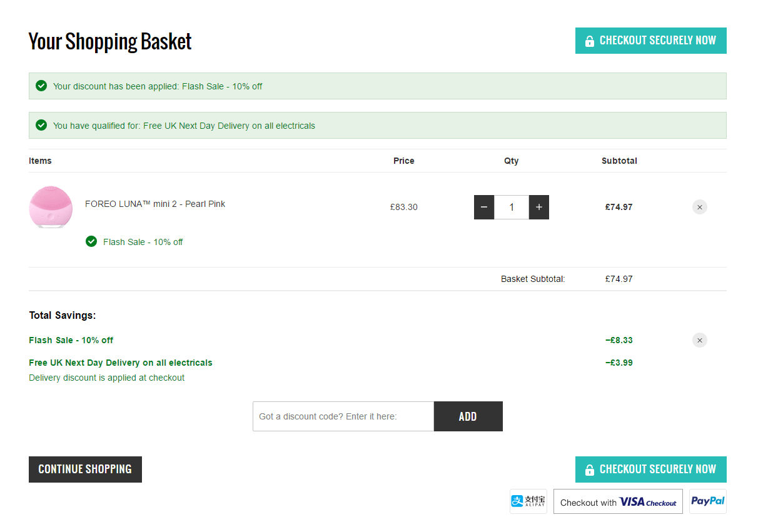Click the bottom Checkout Securely Now button
This screenshot has height=532, width=773.
tap(650, 469)
